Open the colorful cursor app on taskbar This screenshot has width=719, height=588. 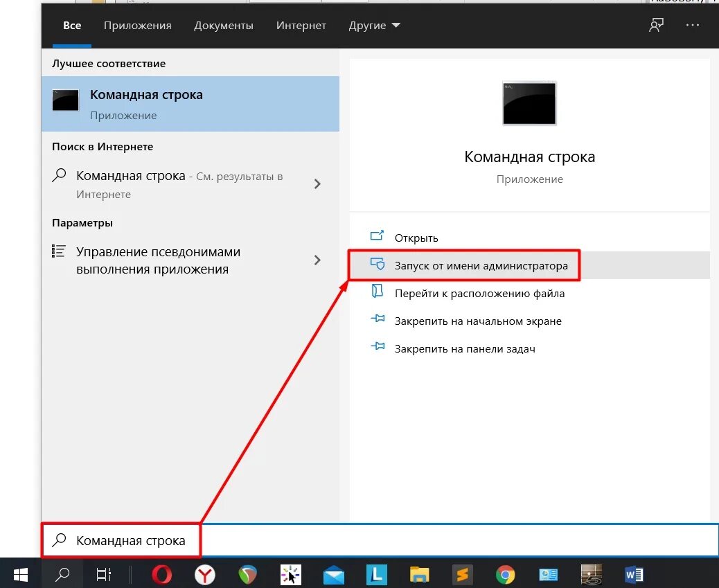[291, 575]
